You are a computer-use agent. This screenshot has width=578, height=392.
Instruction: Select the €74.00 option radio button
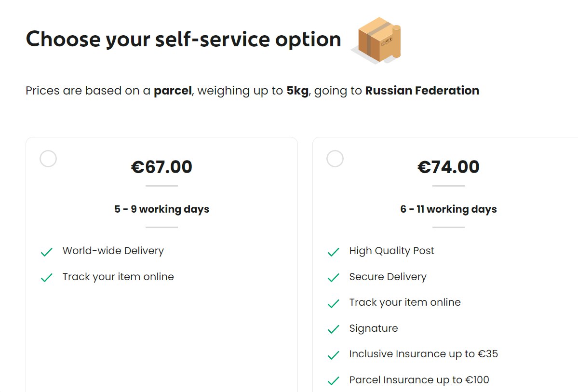coord(335,159)
